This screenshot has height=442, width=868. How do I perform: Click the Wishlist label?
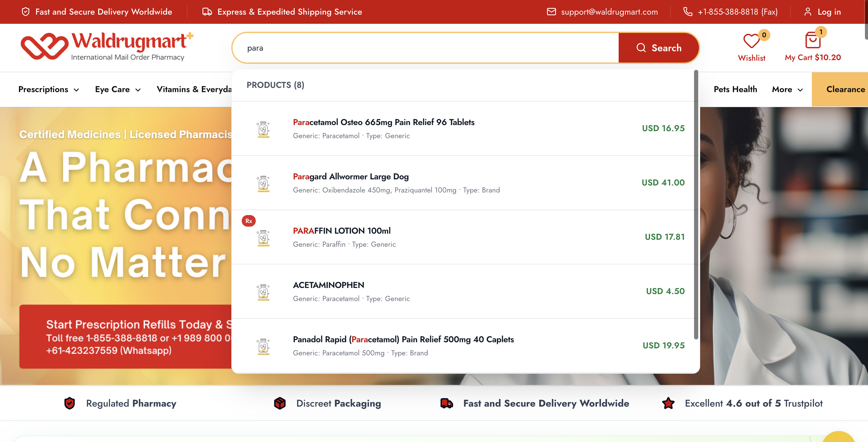coord(751,58)
